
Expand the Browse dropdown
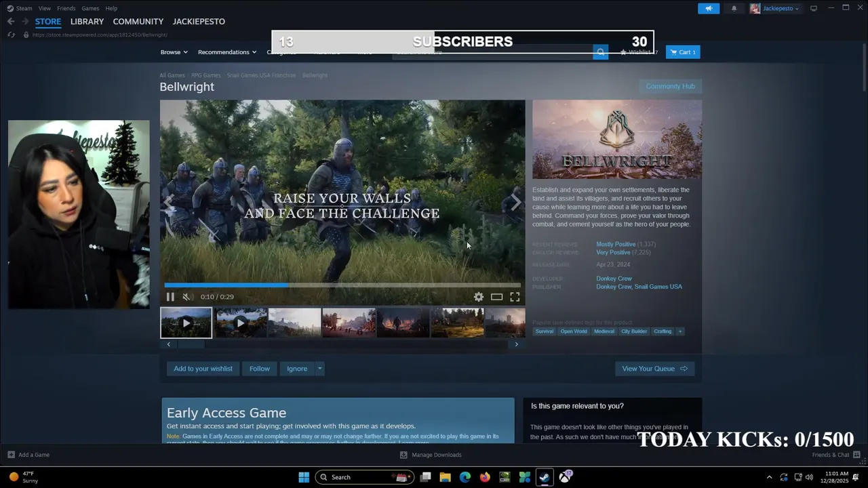click(x=173, y=52)
